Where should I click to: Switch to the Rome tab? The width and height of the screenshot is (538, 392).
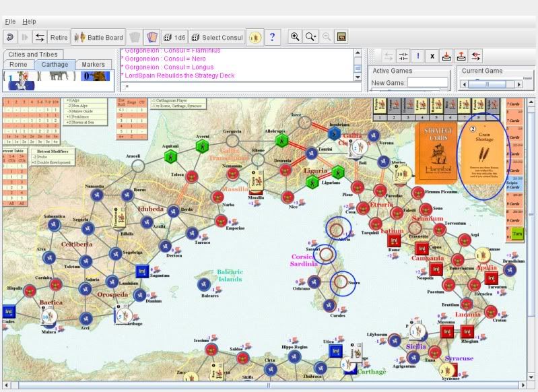click(19, 64)
